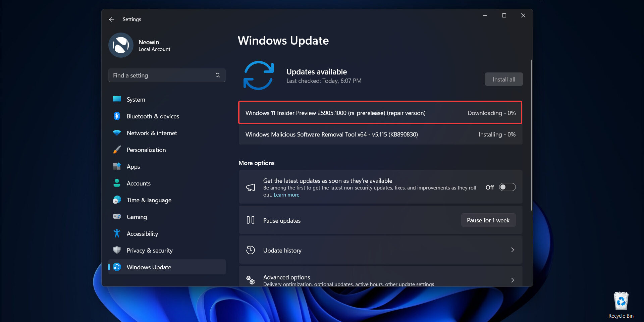The image size is (644, 322).
Task: Click the Windows Update sidebar icon
Action: tap(117, 267)
